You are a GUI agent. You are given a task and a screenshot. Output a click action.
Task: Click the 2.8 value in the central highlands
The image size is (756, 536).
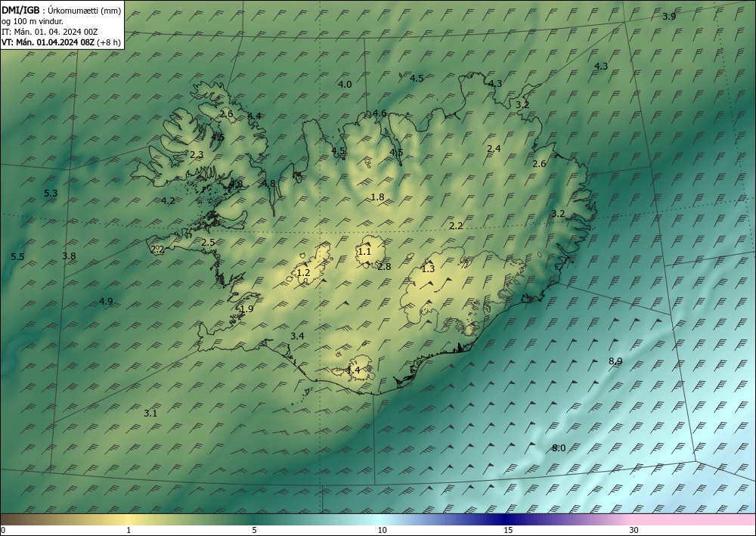384,266
